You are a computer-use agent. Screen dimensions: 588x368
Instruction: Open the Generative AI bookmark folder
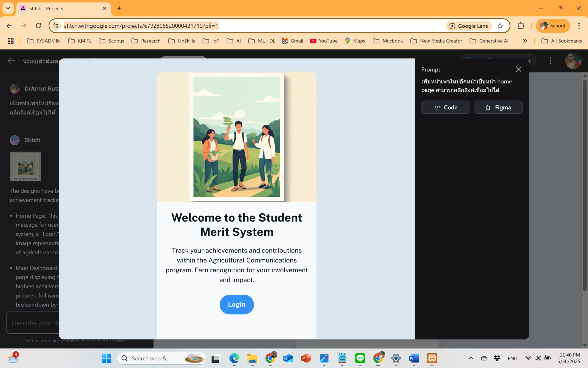489,41
